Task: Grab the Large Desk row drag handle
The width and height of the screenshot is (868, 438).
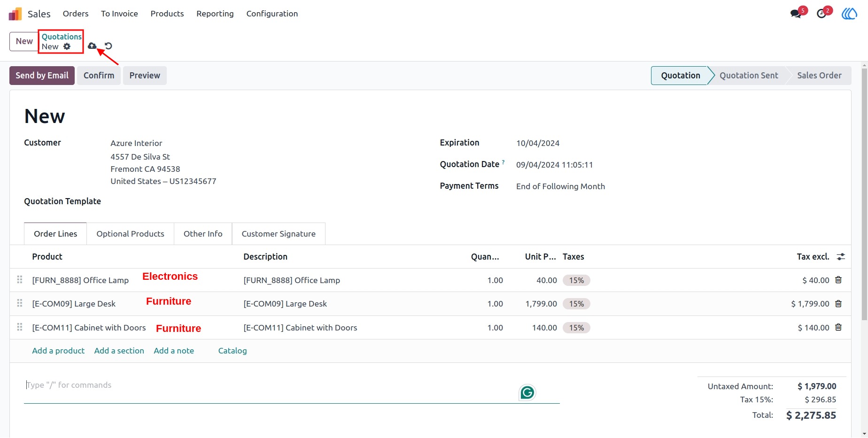Action: [20, 303]
